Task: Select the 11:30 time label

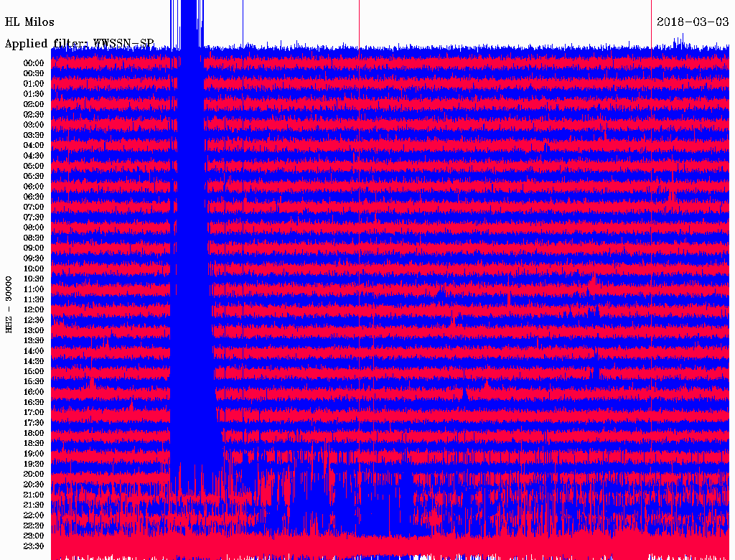Action: click(34, 299)
